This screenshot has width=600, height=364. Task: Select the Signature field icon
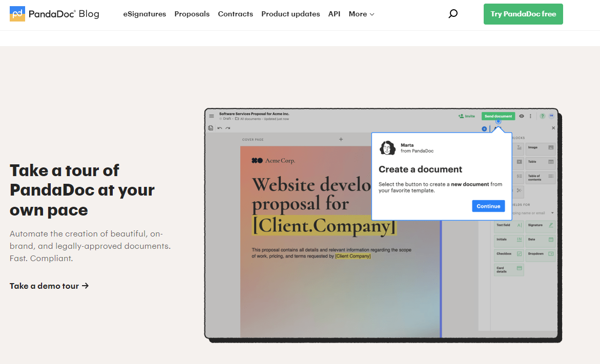pos(542,224)
